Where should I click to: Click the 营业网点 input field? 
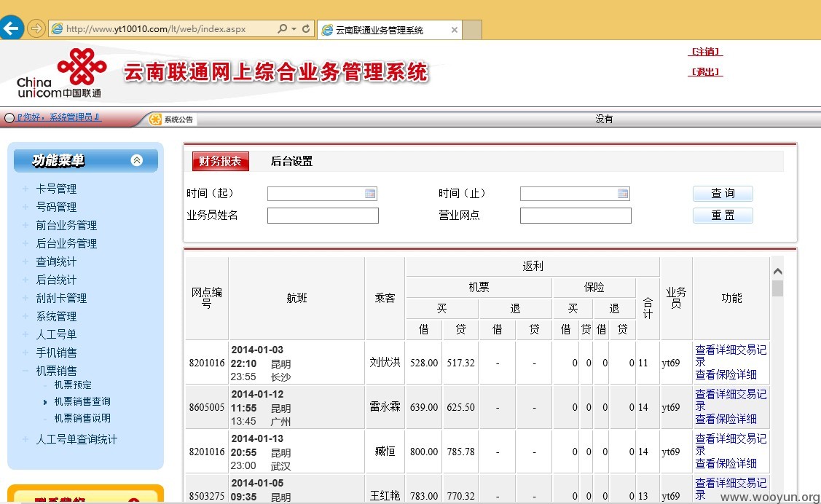(576, 216)
